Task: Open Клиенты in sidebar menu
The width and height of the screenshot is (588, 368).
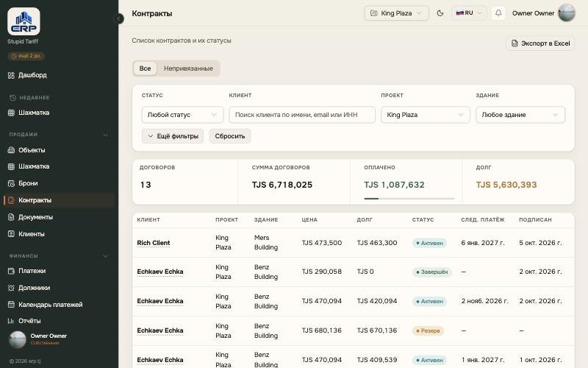Action: click(32, 234)
